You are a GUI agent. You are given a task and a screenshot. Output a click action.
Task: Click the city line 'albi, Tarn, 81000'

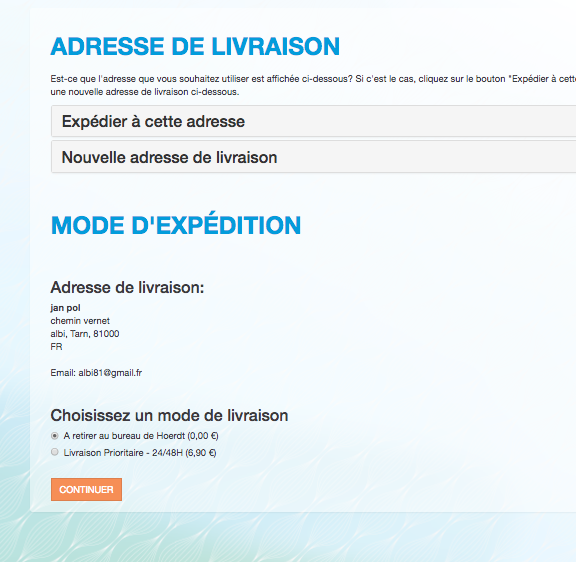tap(85, 334)
